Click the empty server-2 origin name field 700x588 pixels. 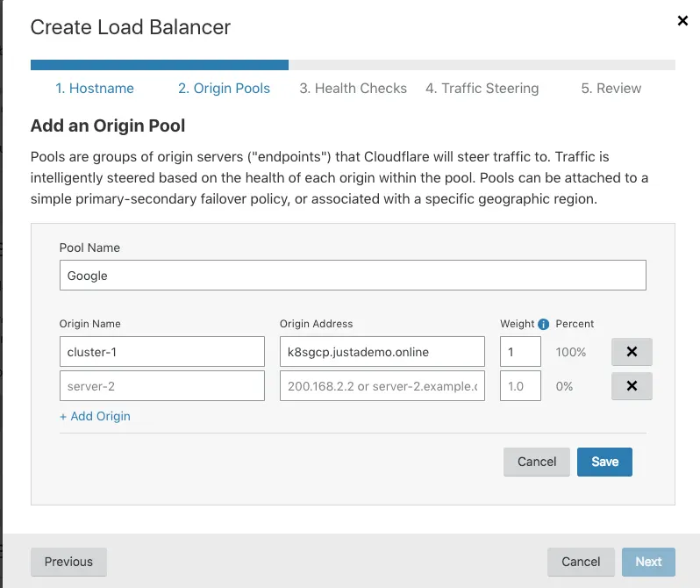click(x=161, y=385)
